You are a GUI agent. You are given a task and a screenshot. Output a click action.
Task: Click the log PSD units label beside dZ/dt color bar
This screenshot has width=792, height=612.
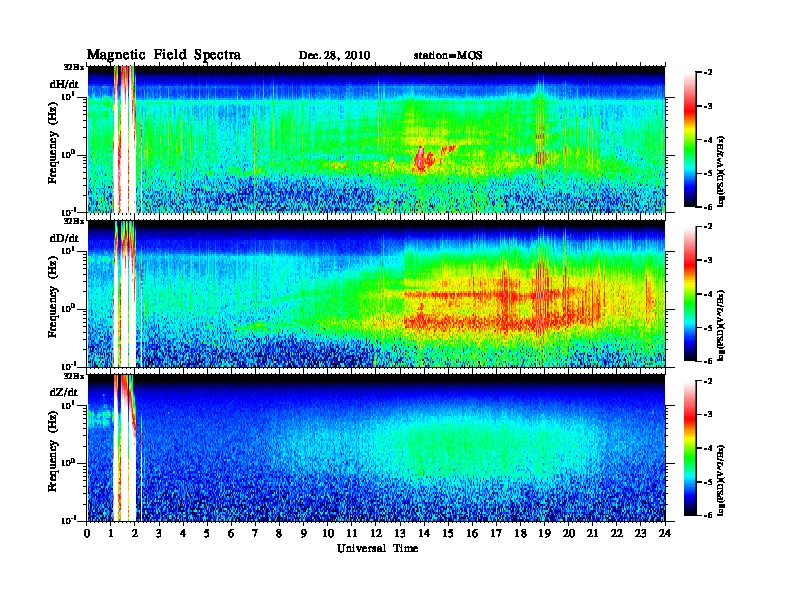click(x=722, y=480)
